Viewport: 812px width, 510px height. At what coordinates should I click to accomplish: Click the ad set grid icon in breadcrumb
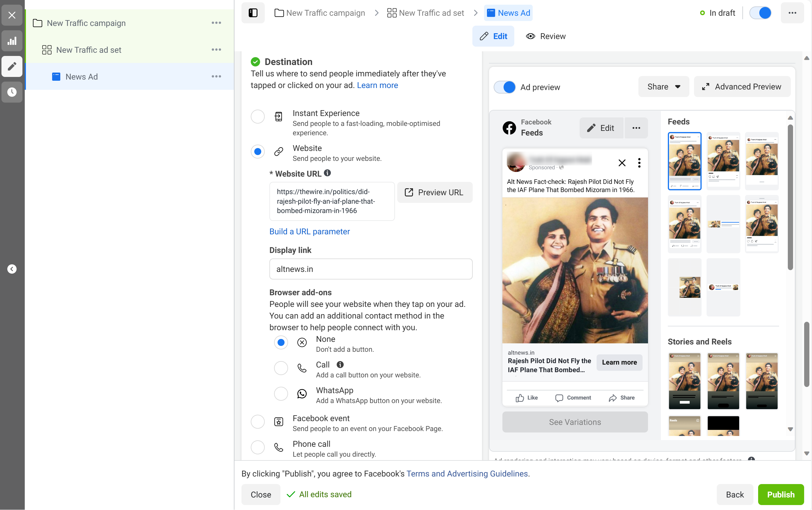click(392, 13)
